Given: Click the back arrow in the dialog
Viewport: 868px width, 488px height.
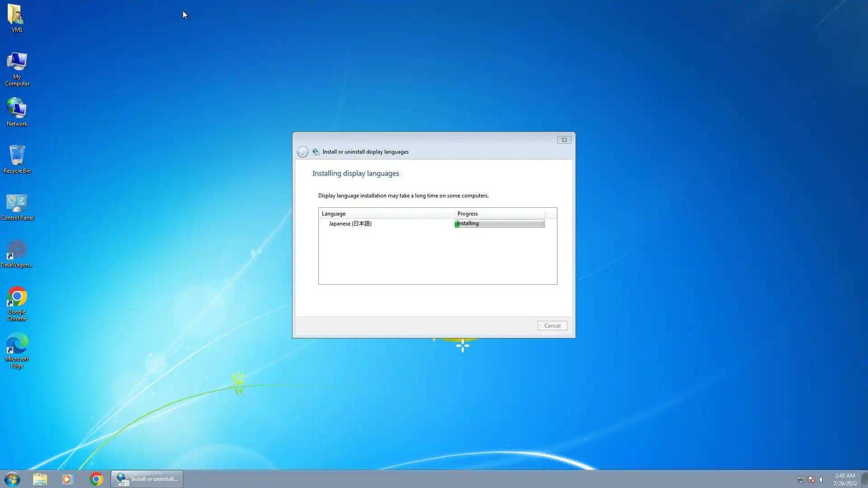Looking at the screenshot, I should point(302,152).
